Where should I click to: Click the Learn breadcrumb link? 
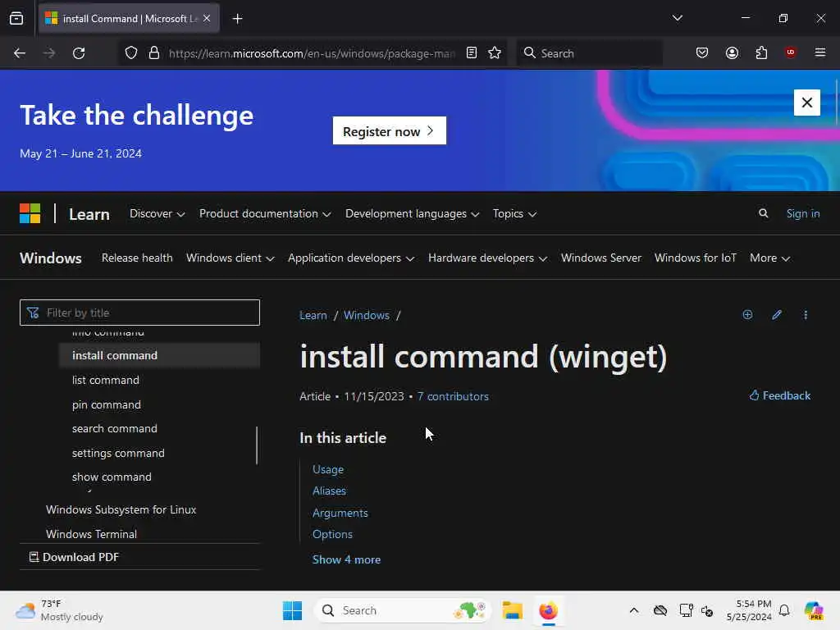(x=313, y=315)
